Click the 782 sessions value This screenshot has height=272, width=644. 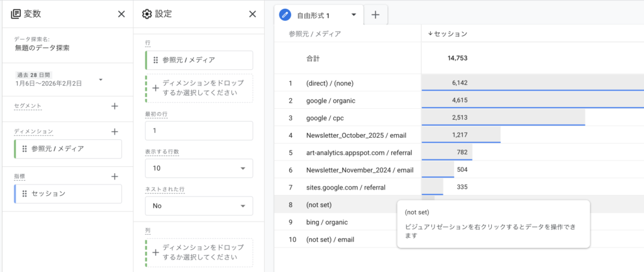(462, 153)
